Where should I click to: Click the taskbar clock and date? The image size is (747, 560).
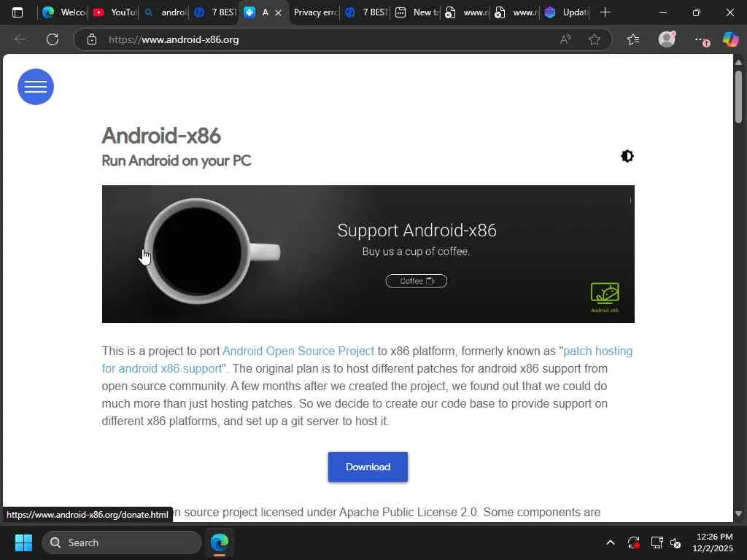click(713, 542)
